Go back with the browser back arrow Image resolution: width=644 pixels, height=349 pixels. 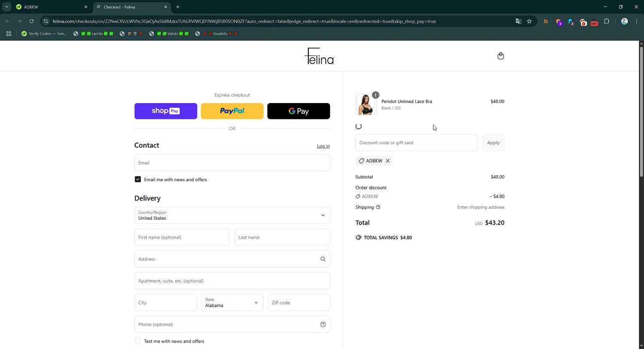pyautogui.click(x=7, y=21)
